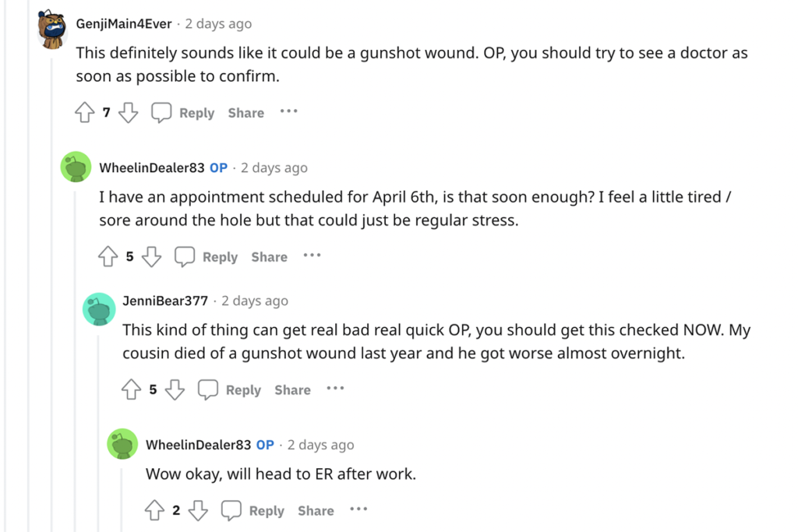This screenshot has width=798, height=532.
Task: Open GenjiMain4Ever's user profile
Action: tap(123, 23)
